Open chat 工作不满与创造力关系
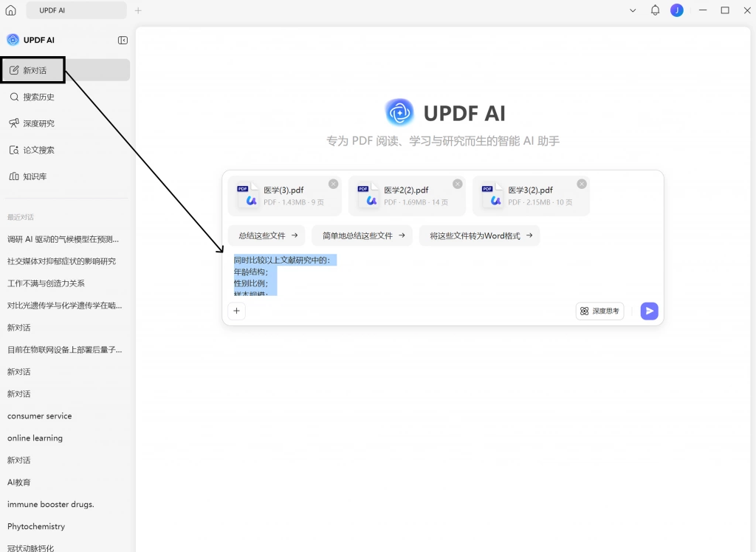 point(47,283)
